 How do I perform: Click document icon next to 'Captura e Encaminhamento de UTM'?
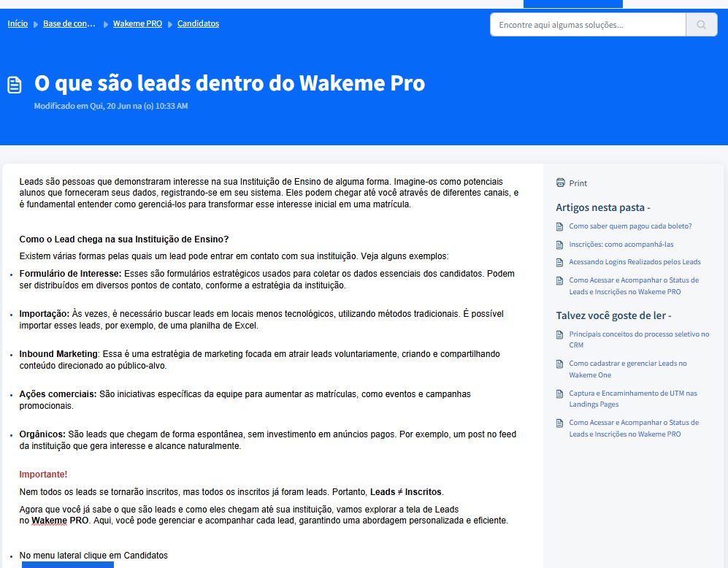(559, 394)
